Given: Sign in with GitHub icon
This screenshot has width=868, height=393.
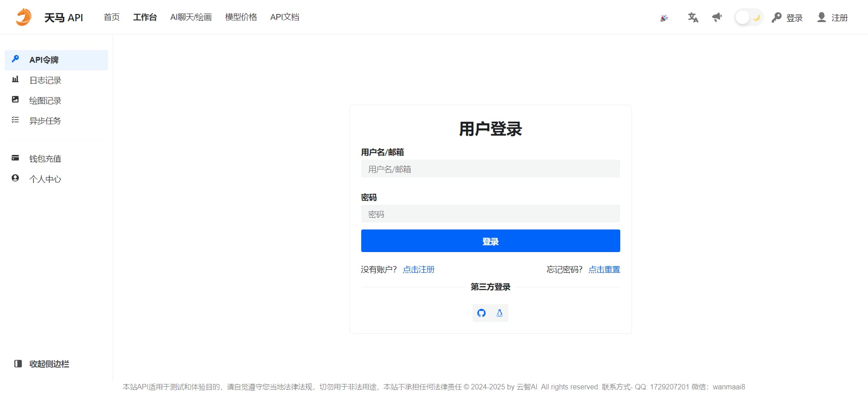Looking at the screenshot, I should (x=481, y=313).
